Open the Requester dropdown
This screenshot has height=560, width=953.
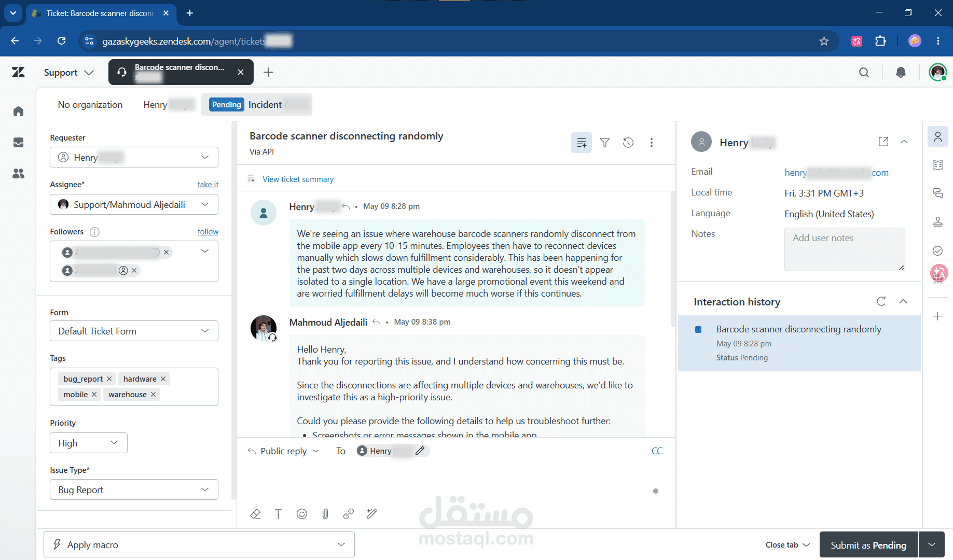click(134, 157)
